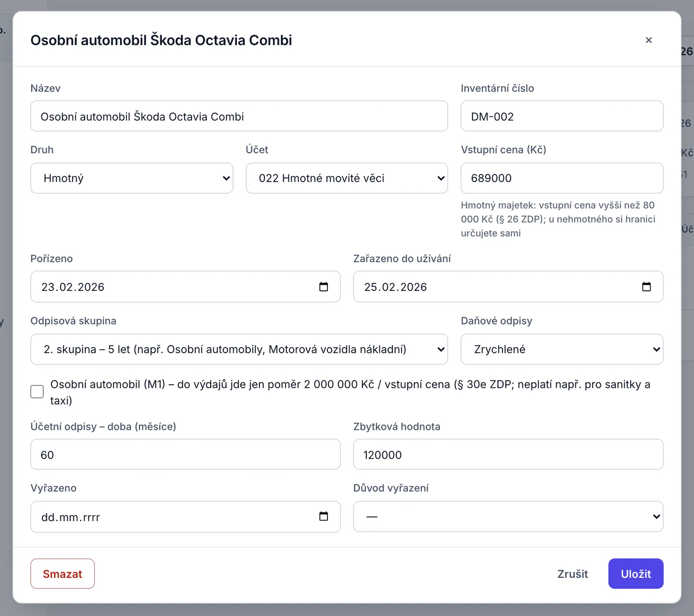Click the Inventární číslo field DM-002

click(562, 116)
